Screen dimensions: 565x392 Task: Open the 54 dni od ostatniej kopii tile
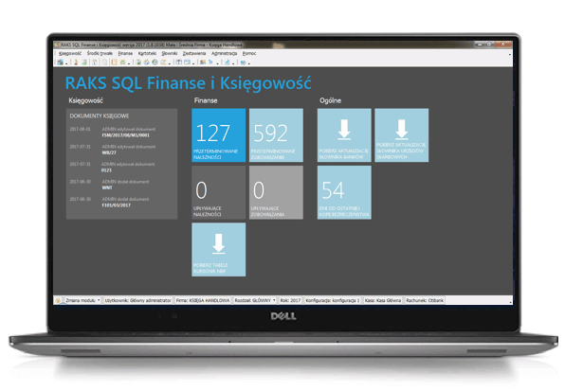coord(344,192)
